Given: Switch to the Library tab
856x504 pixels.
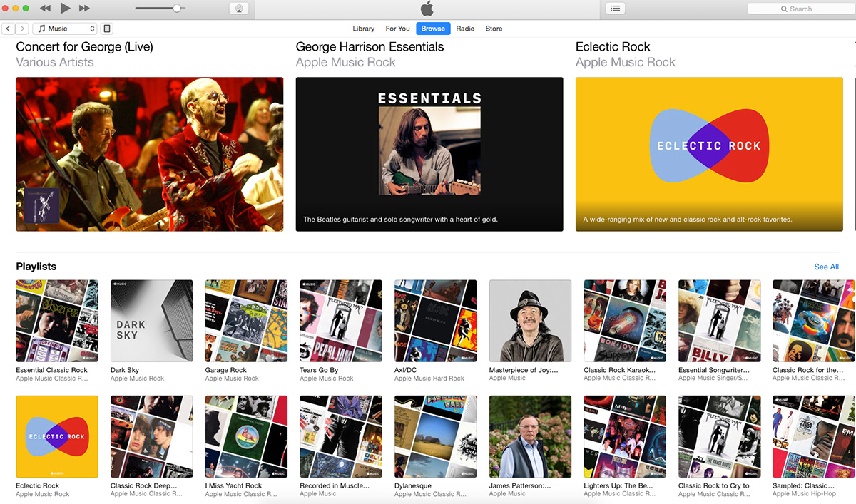Looking at the screenshot, I should [x=364, y=29].
